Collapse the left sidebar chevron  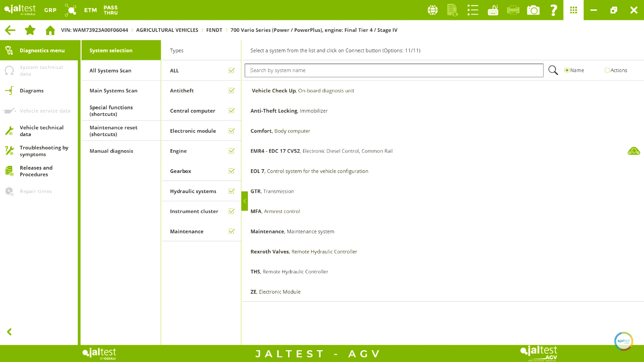pos(9,332)
